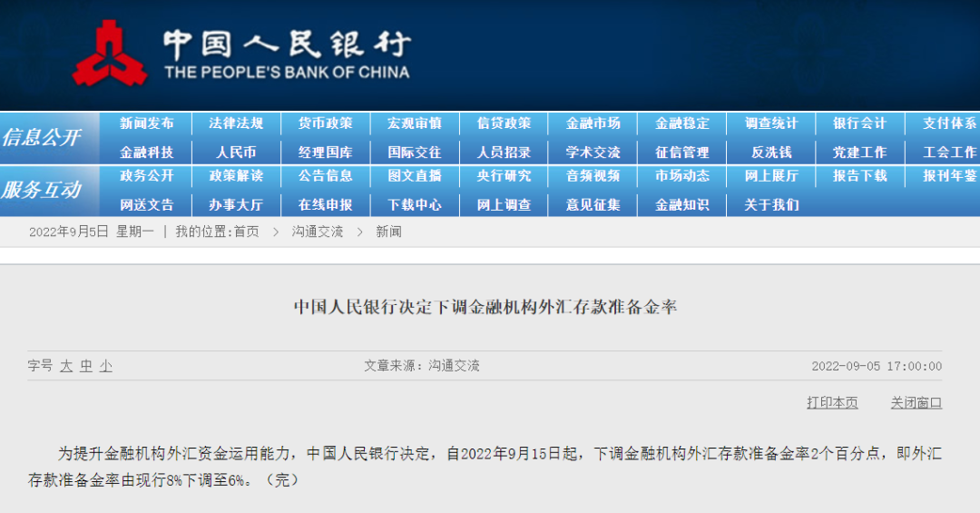Select 央行研究 link
Viewport: 980px width, 513px height.
point(504,176)
